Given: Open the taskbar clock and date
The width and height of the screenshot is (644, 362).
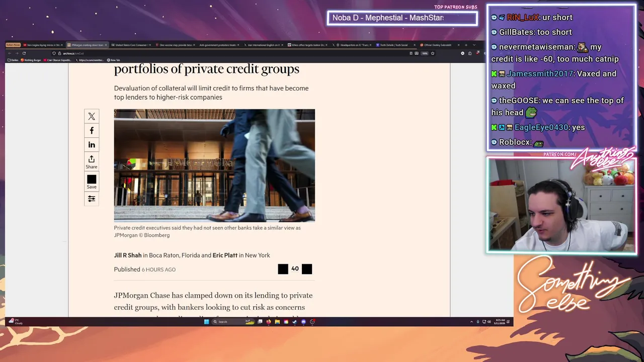Looking at the screenshot, I should pyautogui.click(x=500, y=322).
